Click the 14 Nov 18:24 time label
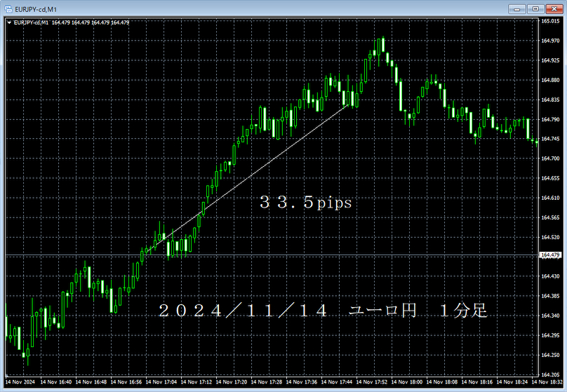567x392 pixels. click(512, 382)
